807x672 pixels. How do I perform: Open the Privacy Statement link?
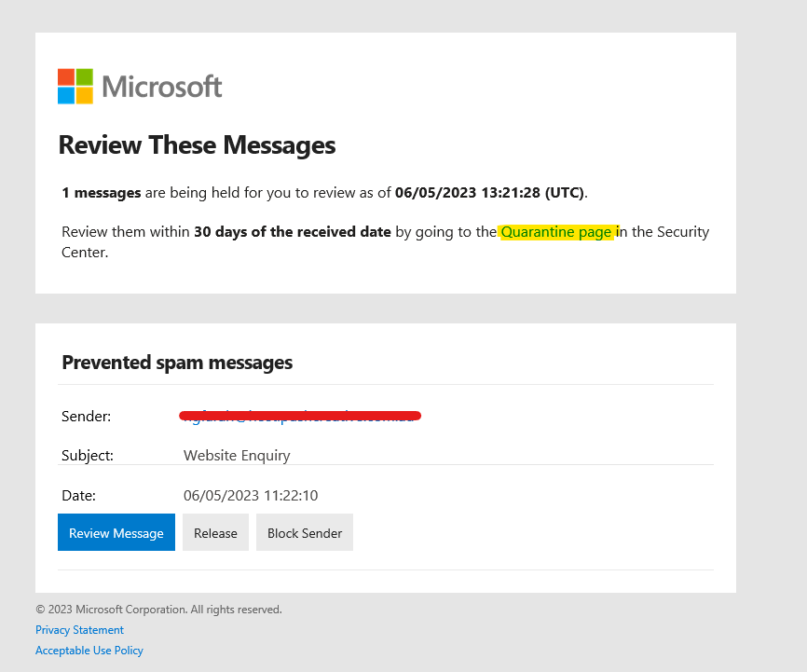(79, 630)
